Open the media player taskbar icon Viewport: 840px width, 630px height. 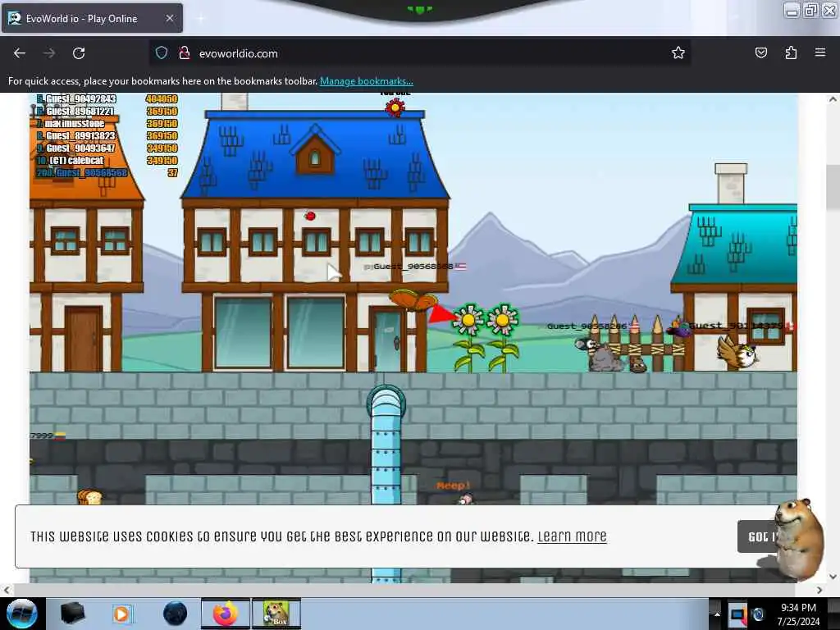(121, 614)
